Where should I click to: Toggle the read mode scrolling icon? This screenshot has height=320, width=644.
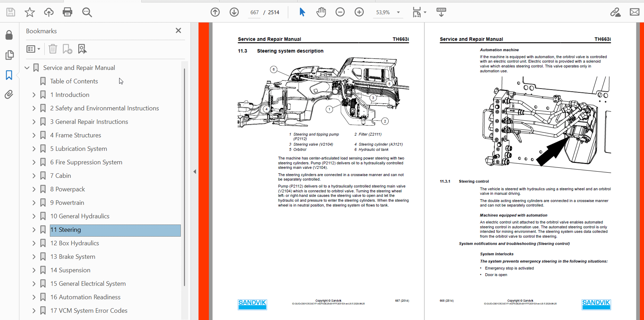point(441,12)
